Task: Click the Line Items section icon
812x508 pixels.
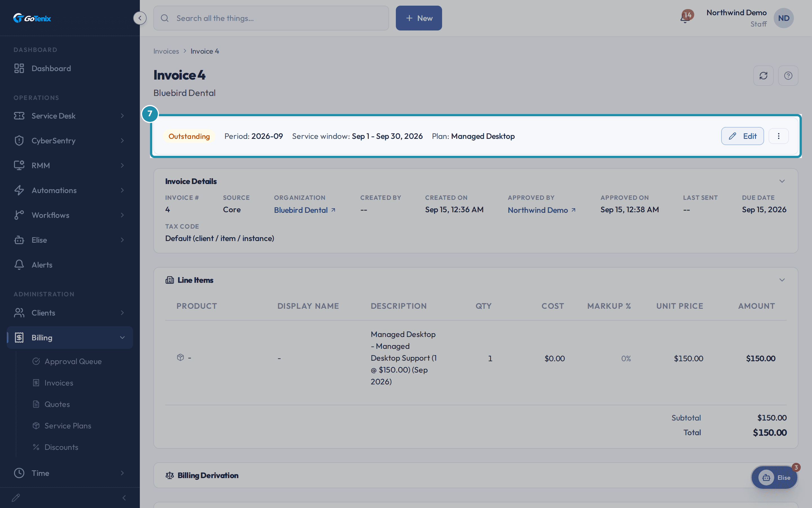Action: point(169,280)
